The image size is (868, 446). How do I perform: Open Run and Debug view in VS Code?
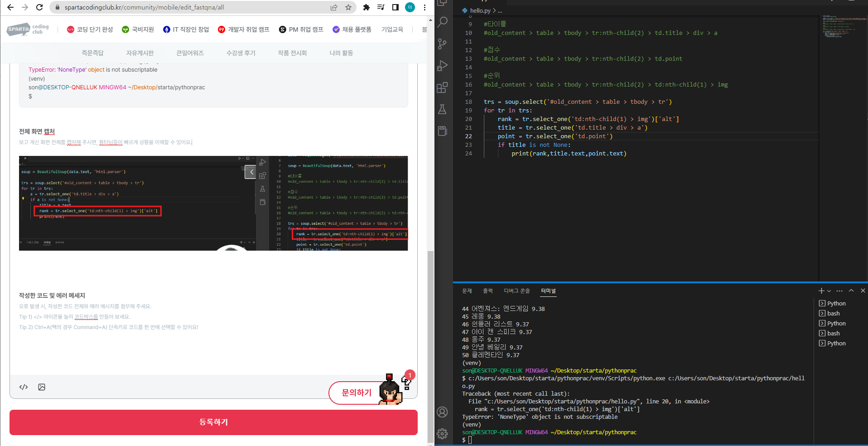click(x=443, y=66)
